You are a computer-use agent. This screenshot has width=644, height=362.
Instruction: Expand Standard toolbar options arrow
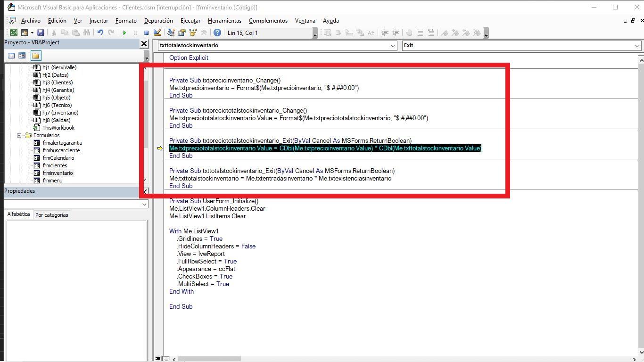pyautogui.click(x=315, y=33)
